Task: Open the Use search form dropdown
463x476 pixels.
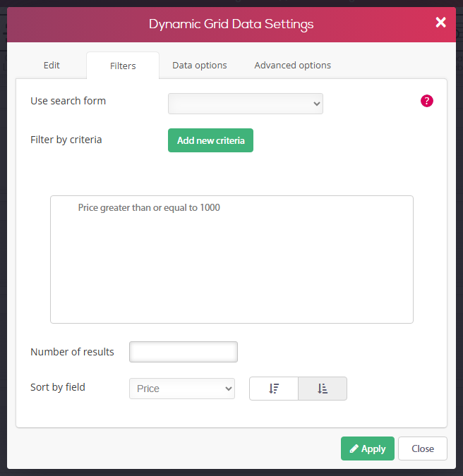Action: click(x=246, y=104)
